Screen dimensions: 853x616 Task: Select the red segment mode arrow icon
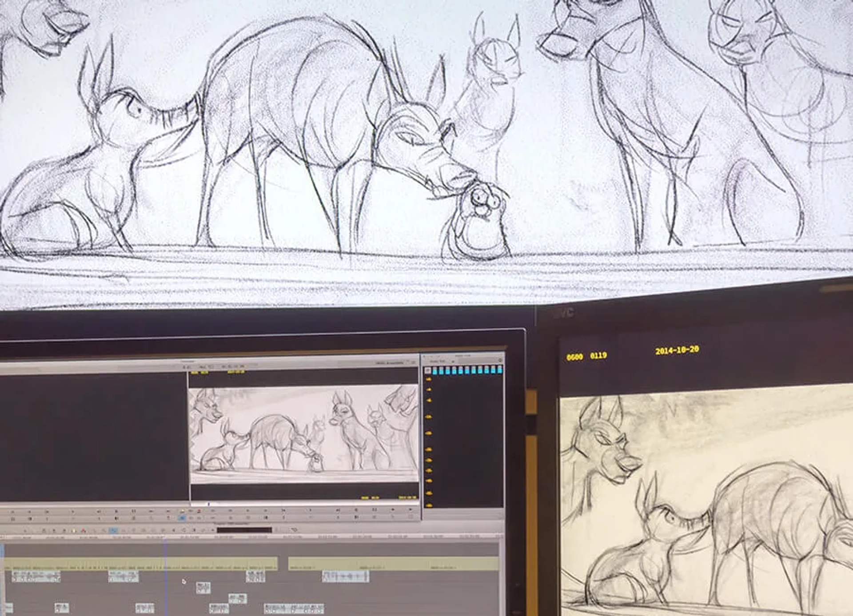click(83, 530)
